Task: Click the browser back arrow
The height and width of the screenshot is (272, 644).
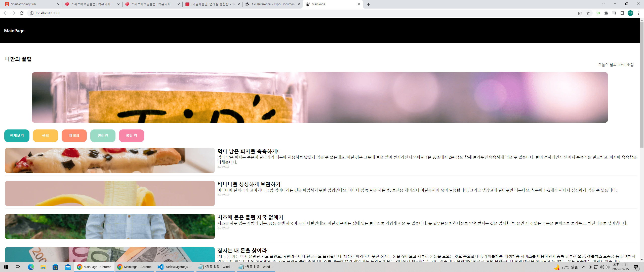Action: tap(6, 13)
